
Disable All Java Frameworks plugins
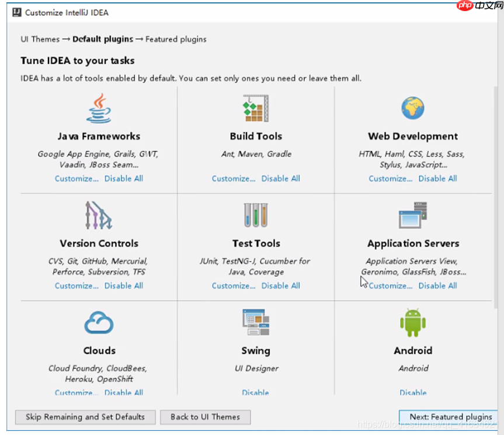[x=124, y=179]
